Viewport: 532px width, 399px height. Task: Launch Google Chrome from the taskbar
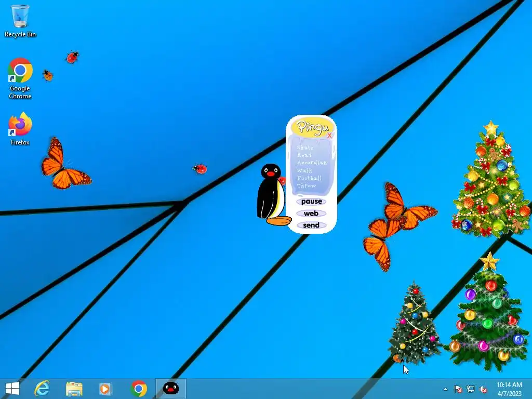point(138,389)
